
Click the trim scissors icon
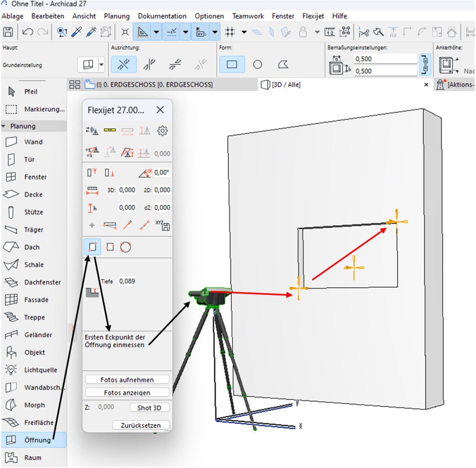click(364, 32)
